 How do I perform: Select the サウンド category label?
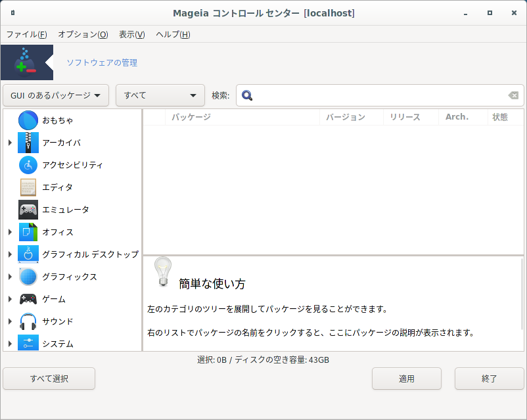57,321
